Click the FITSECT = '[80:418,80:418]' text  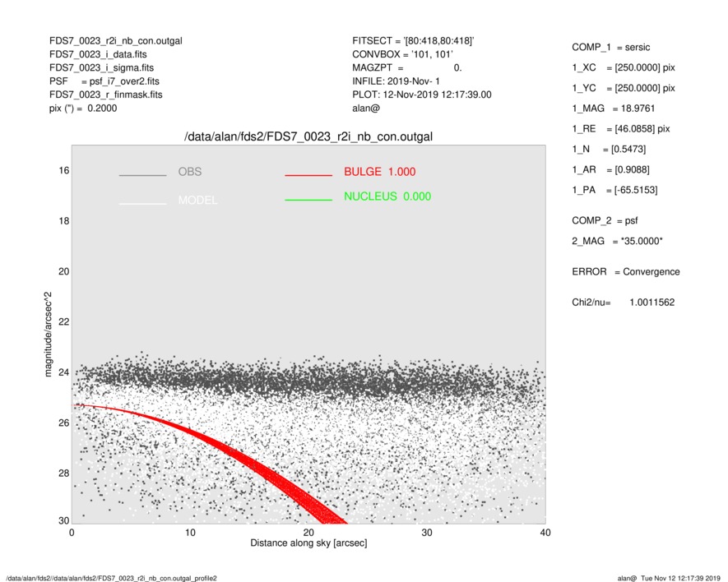tap(413, 41)
